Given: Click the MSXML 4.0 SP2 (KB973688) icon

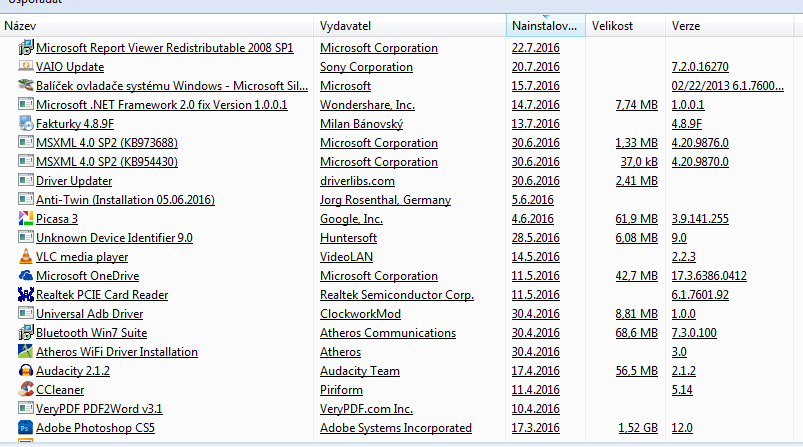Looking at the screenshot, I should coord(26,142).
